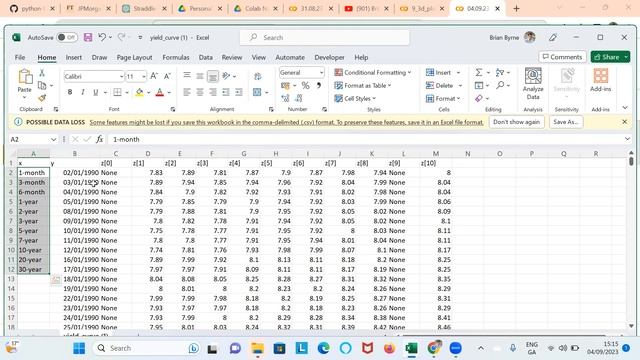Click the pen editing mode icon
This screenshot has height=360, width=640.
553,38
